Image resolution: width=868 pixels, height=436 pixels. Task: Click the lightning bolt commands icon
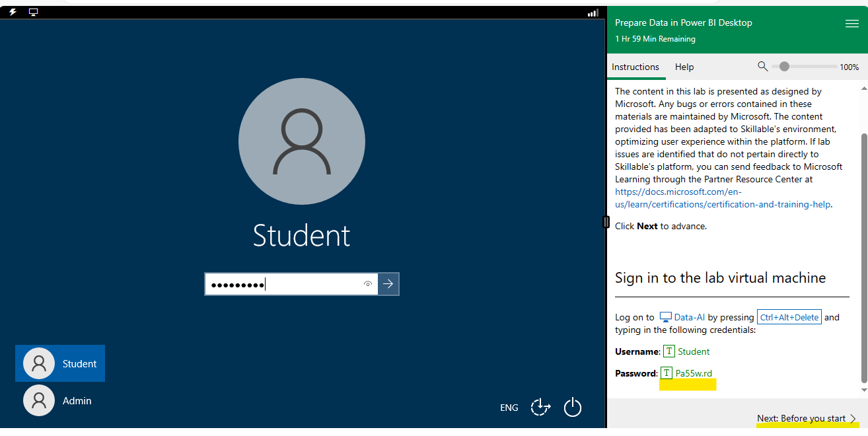coord(13,12)
